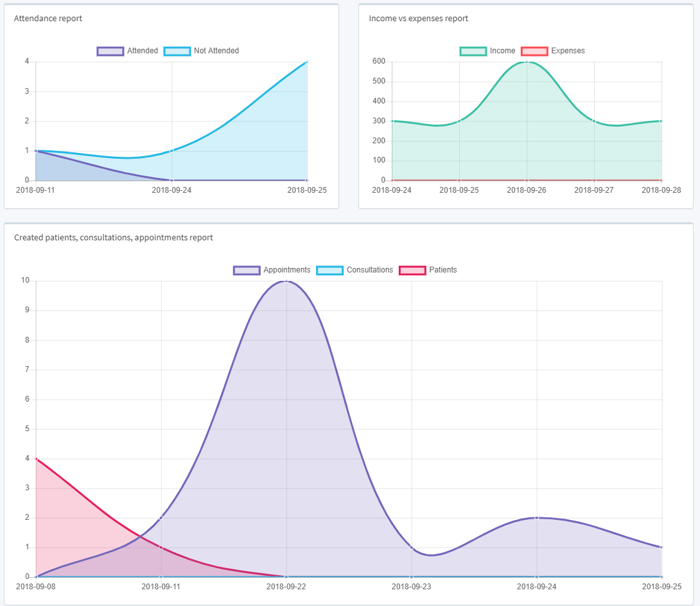Viewport: 700px width, 606px height.
Task: Click the 2018-09-26 label in Income chart
Action: click(527, 190)
